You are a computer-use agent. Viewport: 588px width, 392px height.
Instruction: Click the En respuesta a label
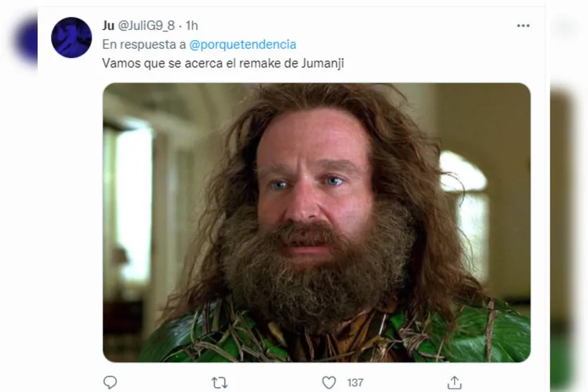click(x=144, y=45)
